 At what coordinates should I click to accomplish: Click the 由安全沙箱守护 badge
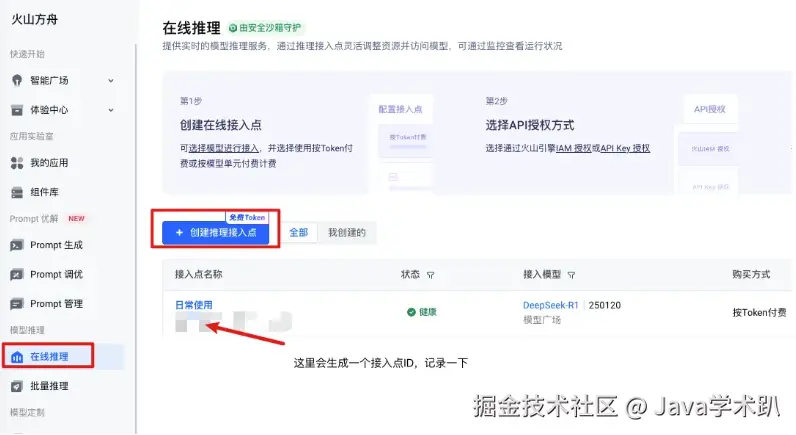click(266, 28)
